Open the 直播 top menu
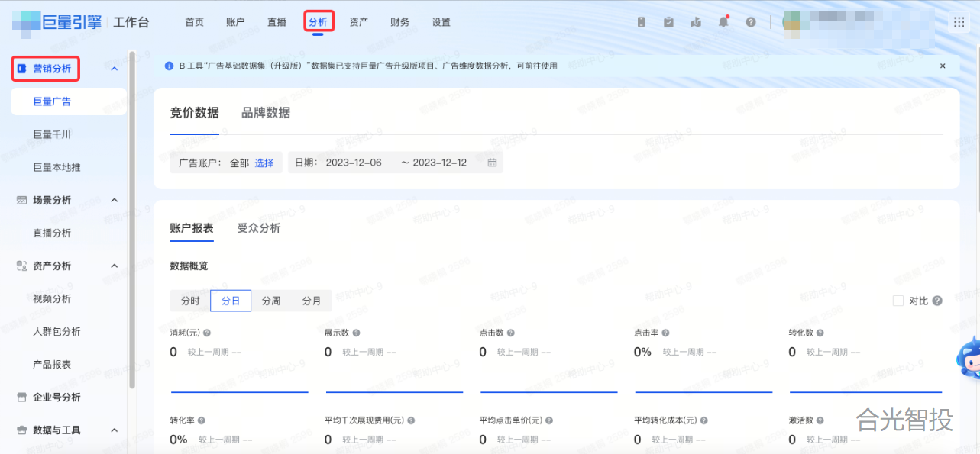This screenshot has height=454, width=980. click(x=277, y=22)
